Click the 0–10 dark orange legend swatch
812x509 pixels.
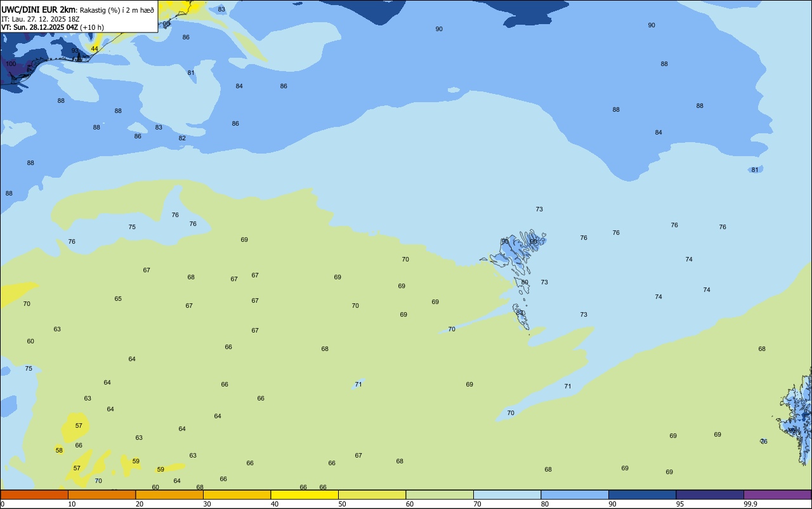pyautogui.click(x=34, y=494)
